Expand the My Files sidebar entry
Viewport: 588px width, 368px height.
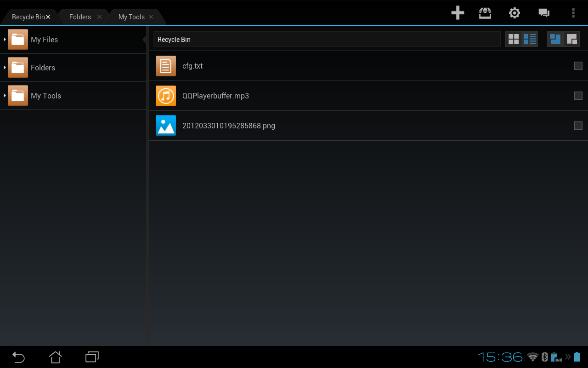(6, 40)
